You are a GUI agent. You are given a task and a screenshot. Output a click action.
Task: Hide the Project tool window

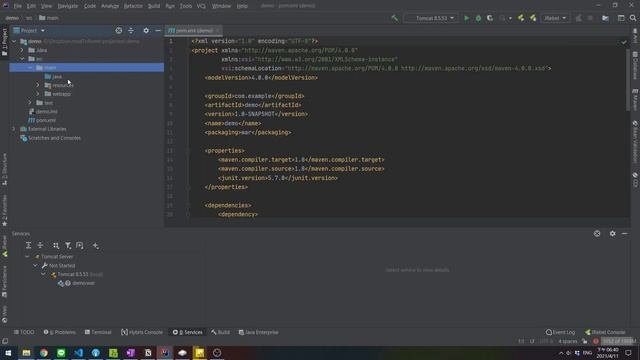click(158, 31)
